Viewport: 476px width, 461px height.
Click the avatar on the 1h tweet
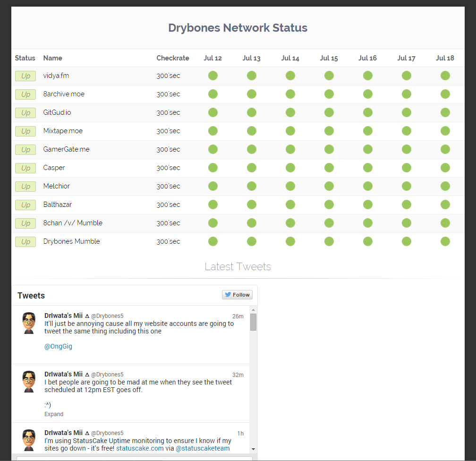(29, 440)
